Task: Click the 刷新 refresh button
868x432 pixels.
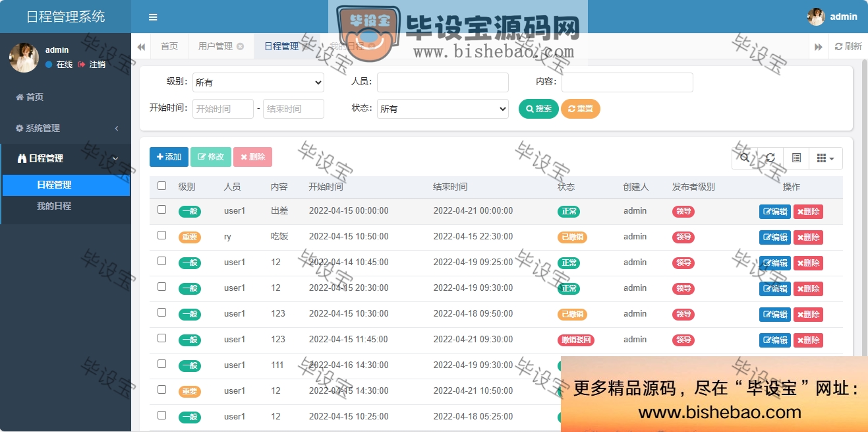Action: 848,46
